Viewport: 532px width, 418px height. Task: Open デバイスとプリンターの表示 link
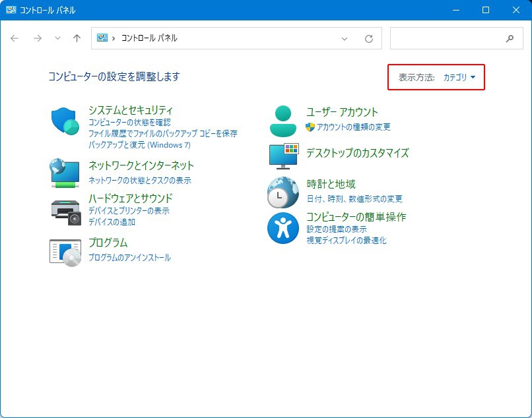(129, 211)
